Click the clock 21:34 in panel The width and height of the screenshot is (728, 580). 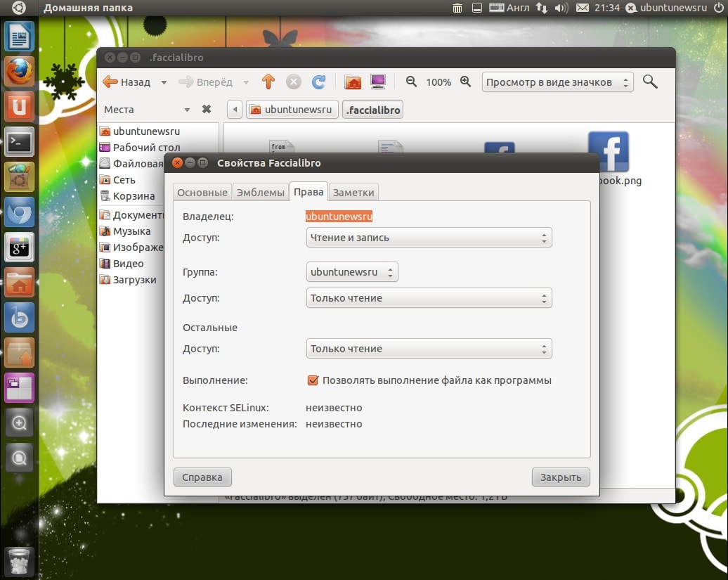[607, 8]
